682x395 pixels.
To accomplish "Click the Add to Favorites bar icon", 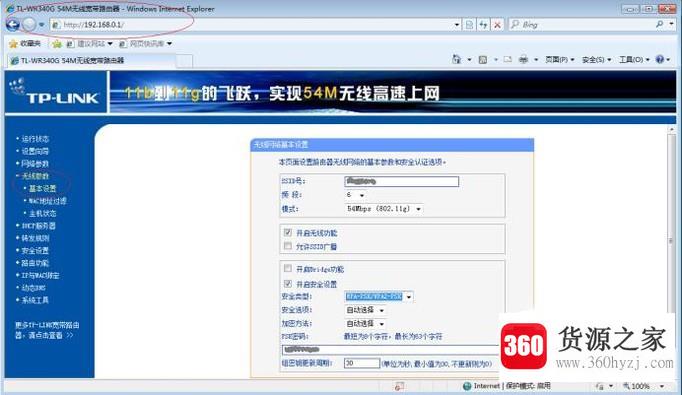I will click(57, 44).
